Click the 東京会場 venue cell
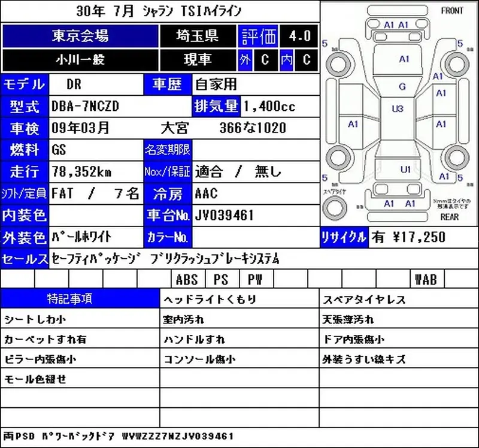Screen dimensions: 479x448 click(80, 36)
